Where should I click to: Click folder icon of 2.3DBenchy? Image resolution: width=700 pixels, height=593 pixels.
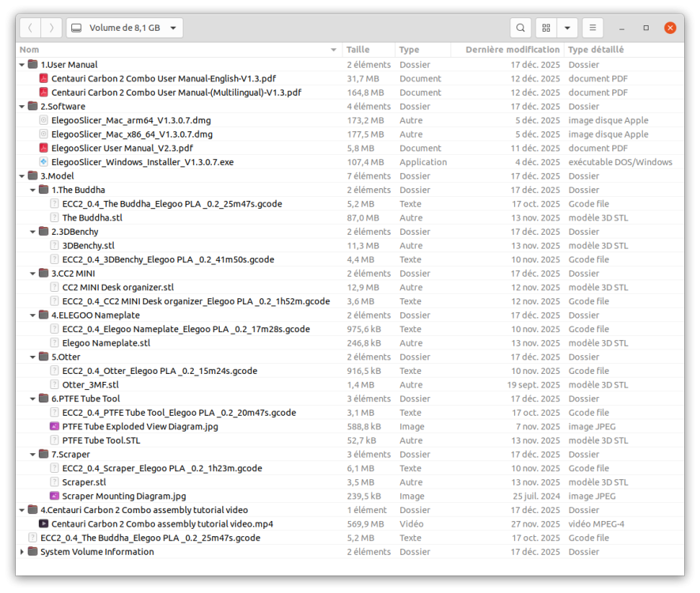[44, 232]
